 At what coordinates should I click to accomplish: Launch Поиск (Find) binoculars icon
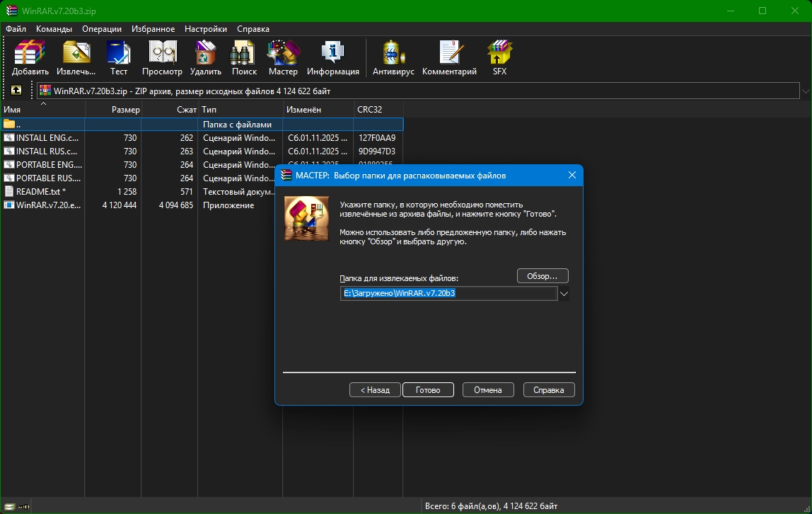(x=244, y=57)
